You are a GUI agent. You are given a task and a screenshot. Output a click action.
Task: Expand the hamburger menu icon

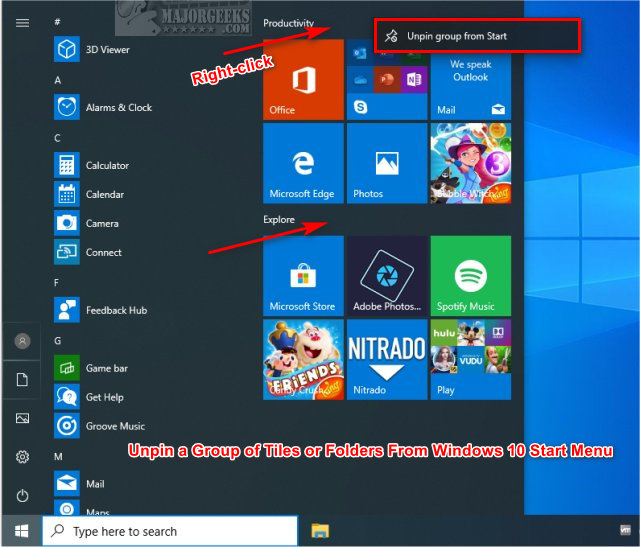(22, 23)
